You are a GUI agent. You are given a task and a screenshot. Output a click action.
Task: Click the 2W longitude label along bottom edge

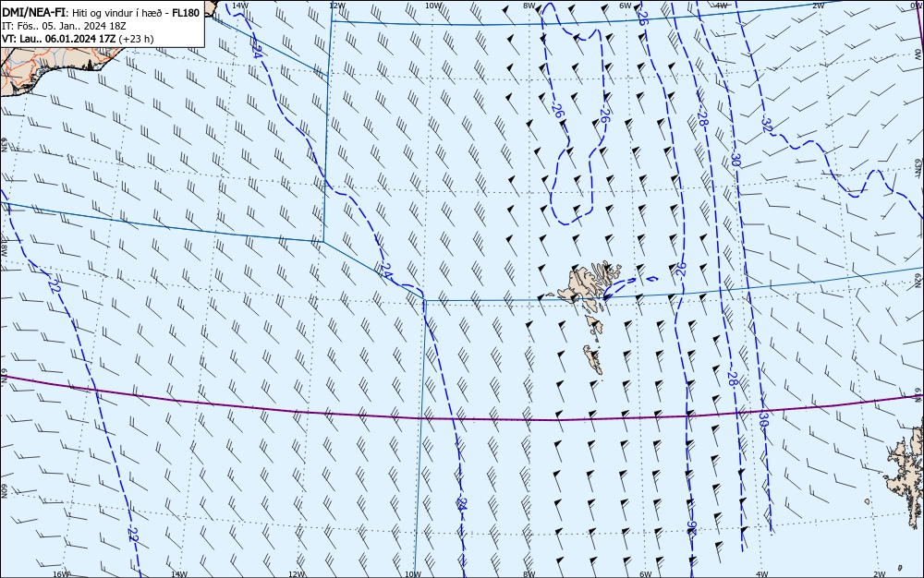coord(879,574)
